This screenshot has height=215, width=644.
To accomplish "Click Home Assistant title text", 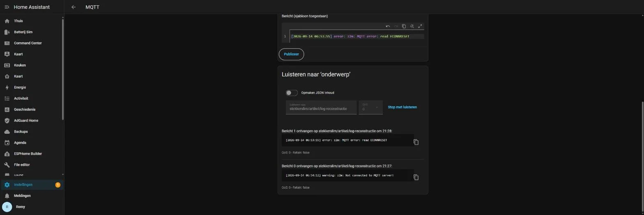I will [32, 7].
